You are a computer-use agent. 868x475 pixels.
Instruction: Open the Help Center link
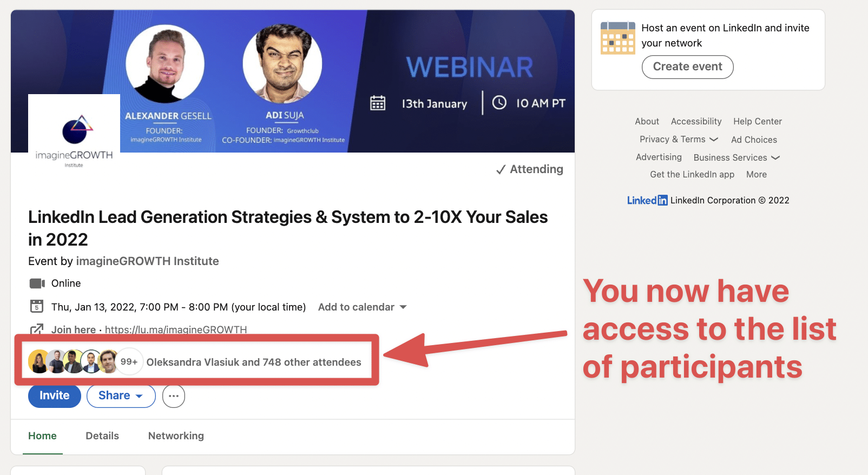[757, 121]
